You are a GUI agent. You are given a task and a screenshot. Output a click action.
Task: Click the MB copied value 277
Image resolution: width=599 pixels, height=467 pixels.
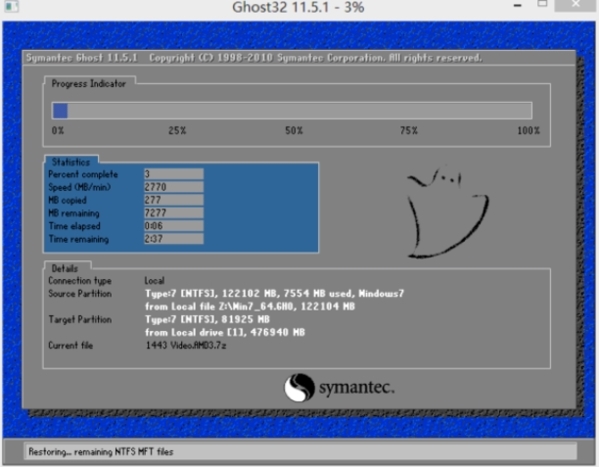[x=174, y=200]
